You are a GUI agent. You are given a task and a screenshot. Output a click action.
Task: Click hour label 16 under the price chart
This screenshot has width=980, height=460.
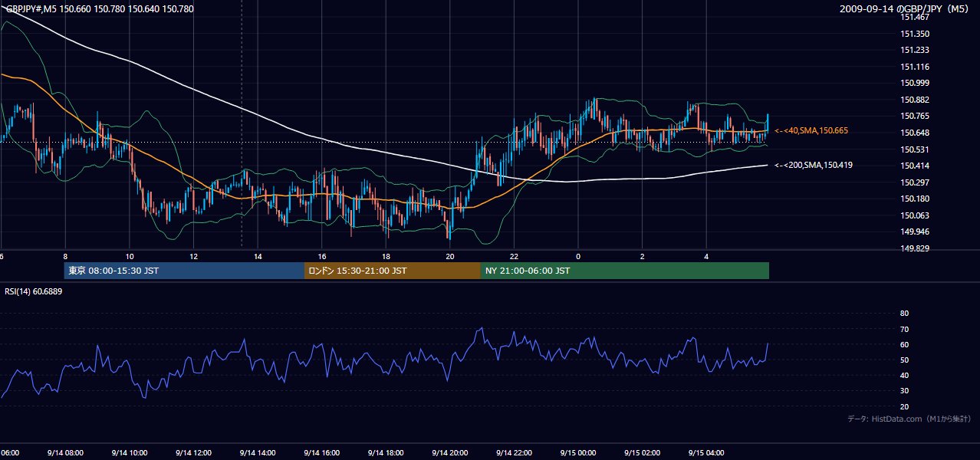click(322, 257)
